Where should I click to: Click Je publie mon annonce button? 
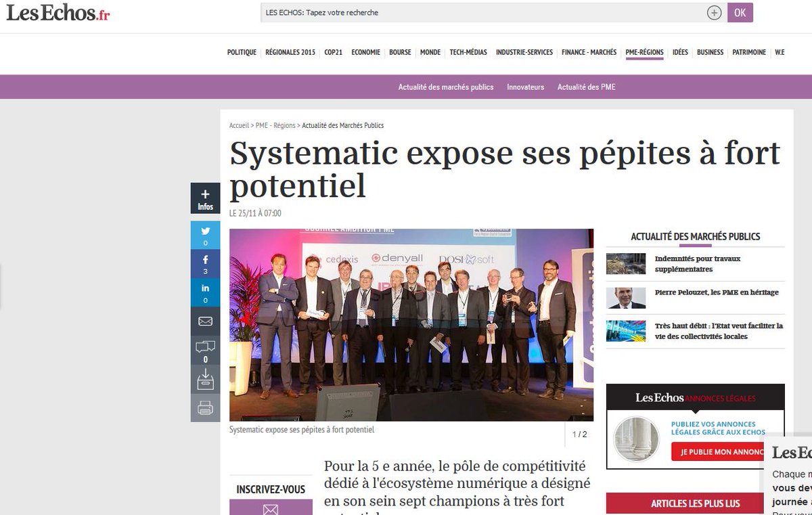click(719, 452)
